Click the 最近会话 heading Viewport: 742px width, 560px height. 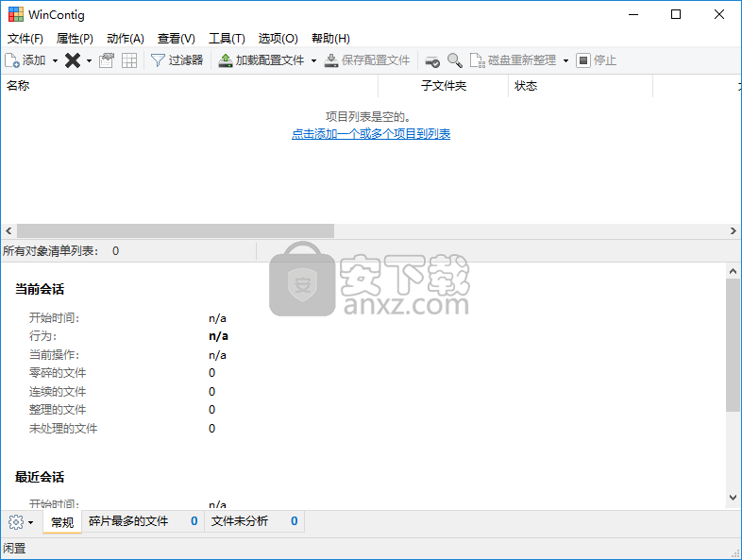coord(40,477)
